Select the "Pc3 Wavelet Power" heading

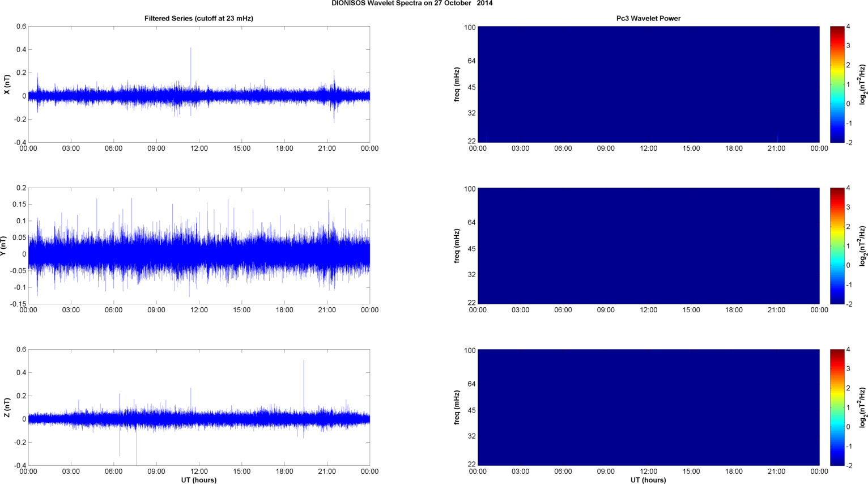(x=649, y=18)
